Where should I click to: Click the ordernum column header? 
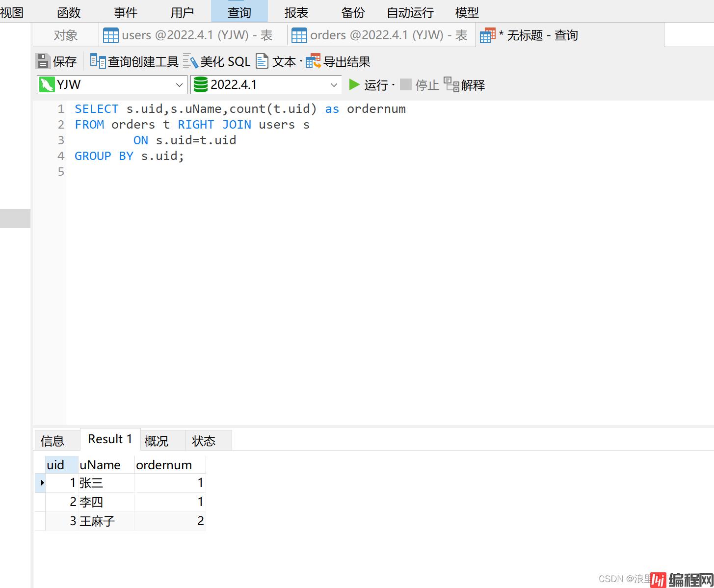(x=170, y=465)
